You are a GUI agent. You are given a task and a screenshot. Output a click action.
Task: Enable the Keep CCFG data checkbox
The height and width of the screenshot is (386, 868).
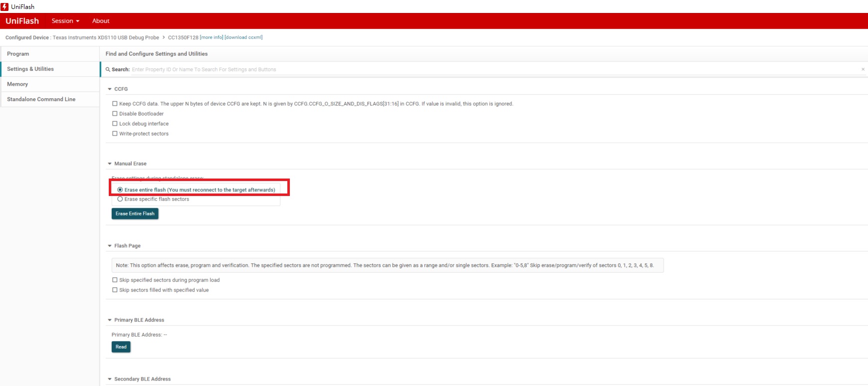click(115, 104)
